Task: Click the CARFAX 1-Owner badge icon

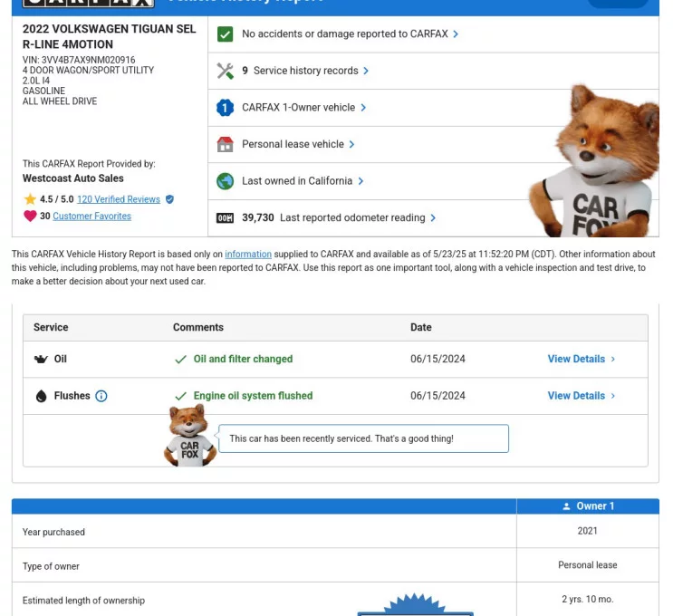Action: point(226,108)
